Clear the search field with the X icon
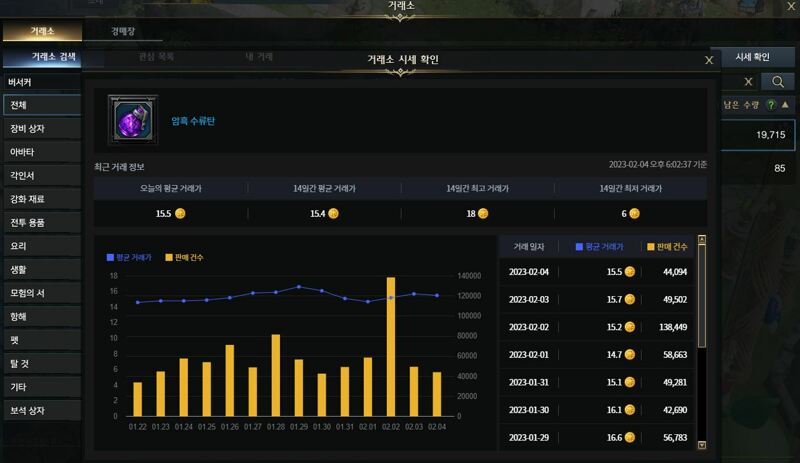This screenshot has width=800, height=463. [x=748, y=82]
